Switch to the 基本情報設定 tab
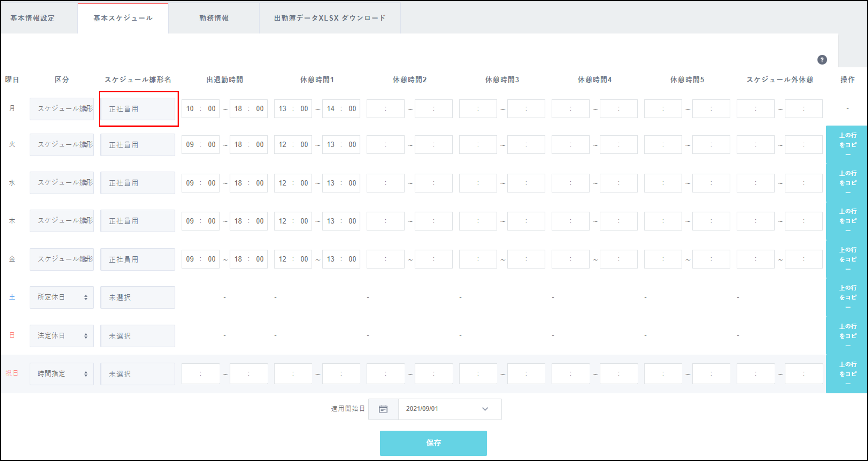 pos(32,18)
